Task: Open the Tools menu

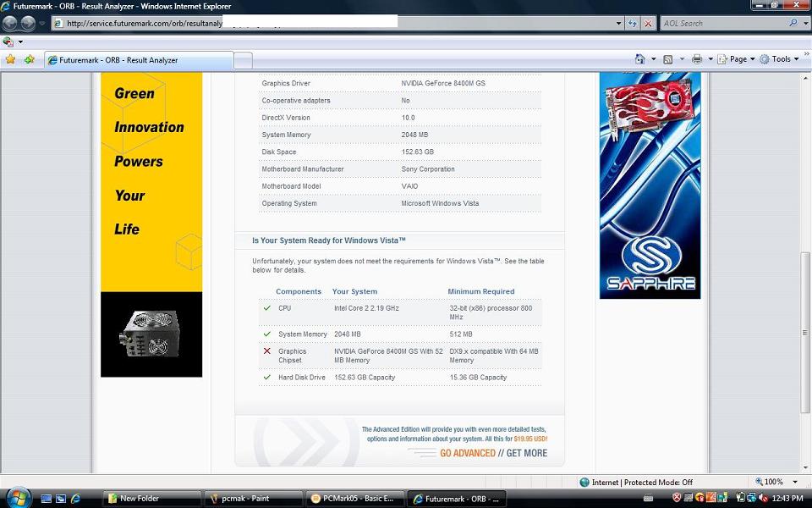Action: pos(779,59)
